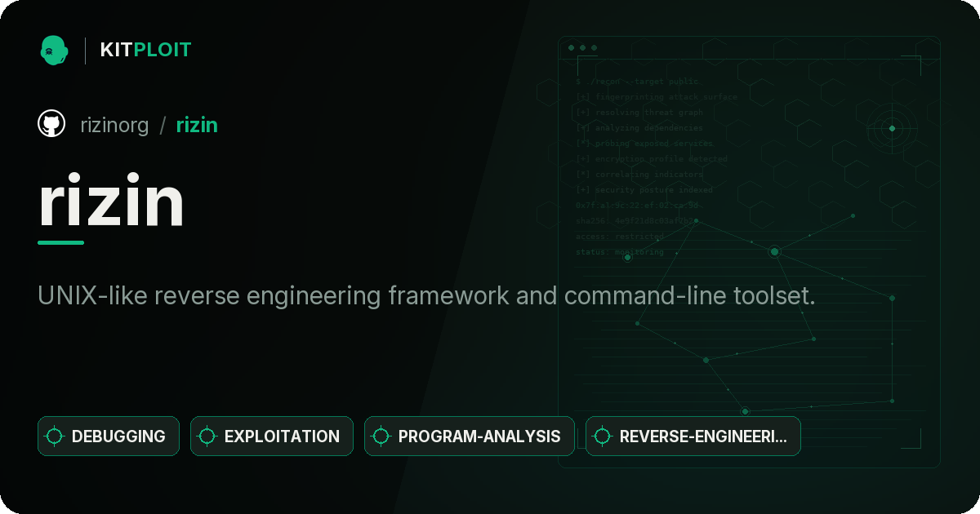980x514 pixels.
Task: Select the EXPLOITATION tag
Action: point(272,436)
